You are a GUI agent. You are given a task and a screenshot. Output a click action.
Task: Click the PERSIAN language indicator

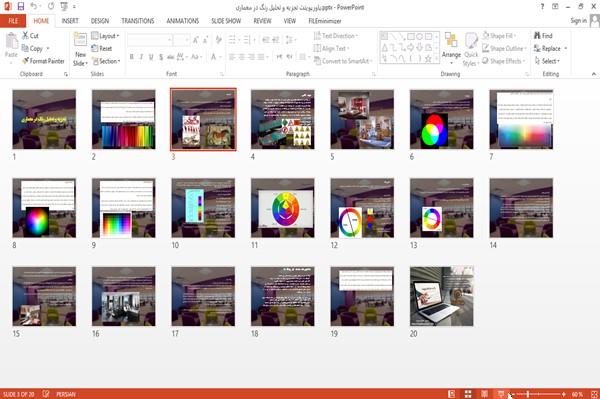coord(66,394)
